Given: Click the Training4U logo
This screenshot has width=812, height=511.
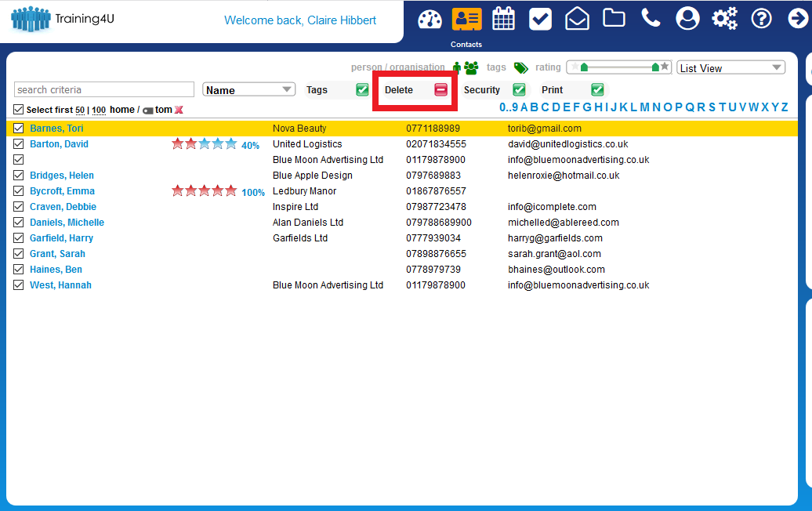Looking at the screenshot, I should click(x=62, y=19).
